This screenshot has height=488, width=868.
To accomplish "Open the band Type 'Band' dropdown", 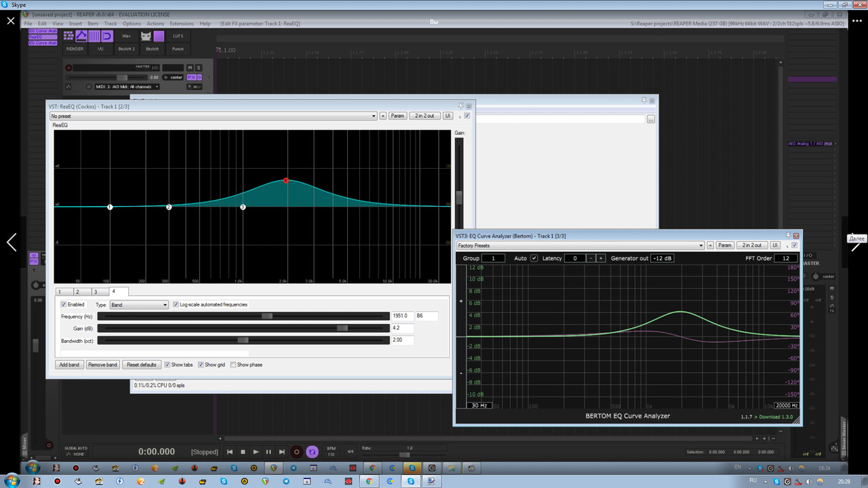I will pos(139,305).
